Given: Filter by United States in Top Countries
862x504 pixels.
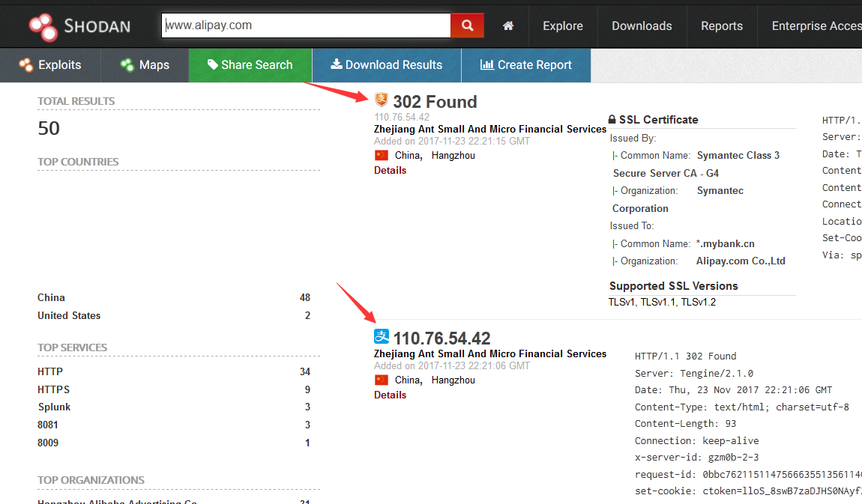Looking at the screenshot, I should [x=69, y=316].
